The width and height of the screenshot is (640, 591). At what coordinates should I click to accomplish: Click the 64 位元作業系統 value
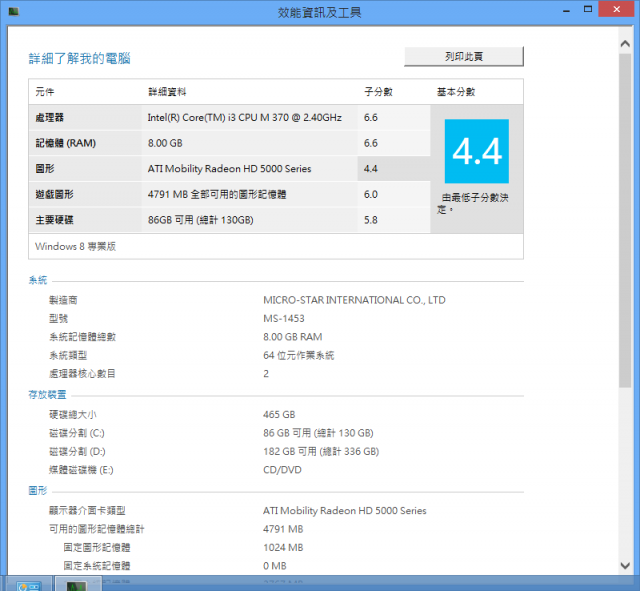[x=298, y=355]
